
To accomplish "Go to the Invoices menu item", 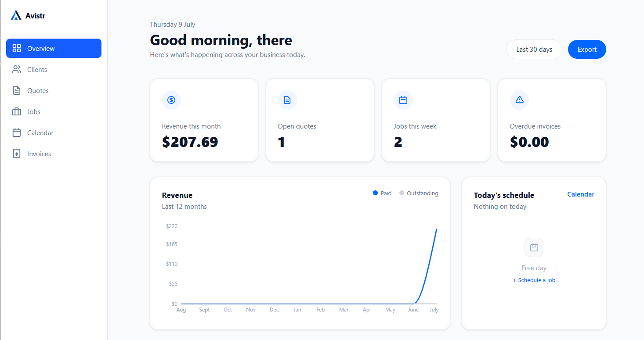I will (x=54, y=154).
